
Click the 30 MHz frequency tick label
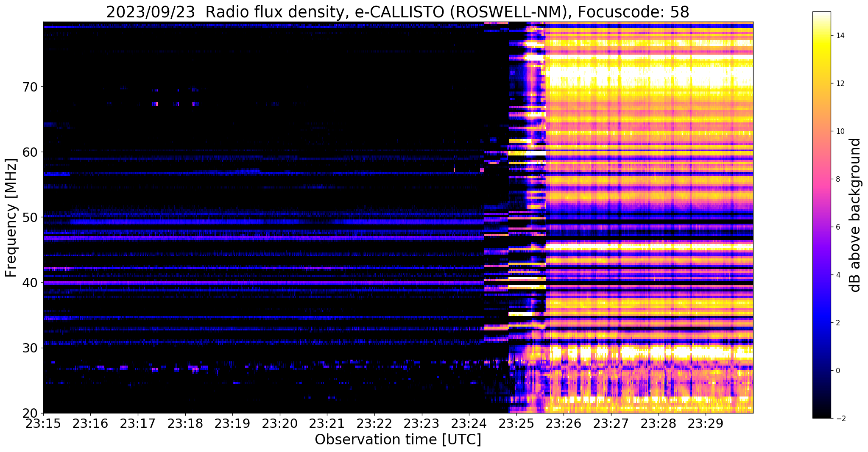(30, 348)
